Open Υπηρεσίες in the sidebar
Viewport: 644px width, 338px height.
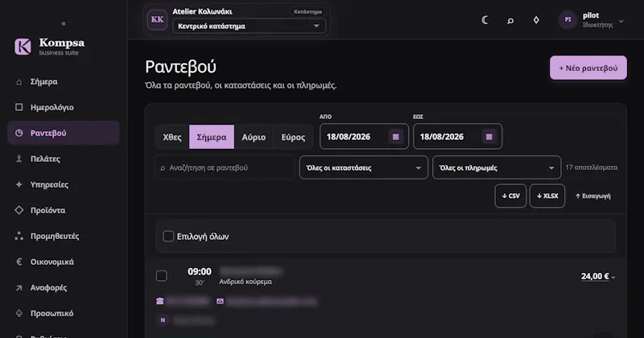coord(64,185)
